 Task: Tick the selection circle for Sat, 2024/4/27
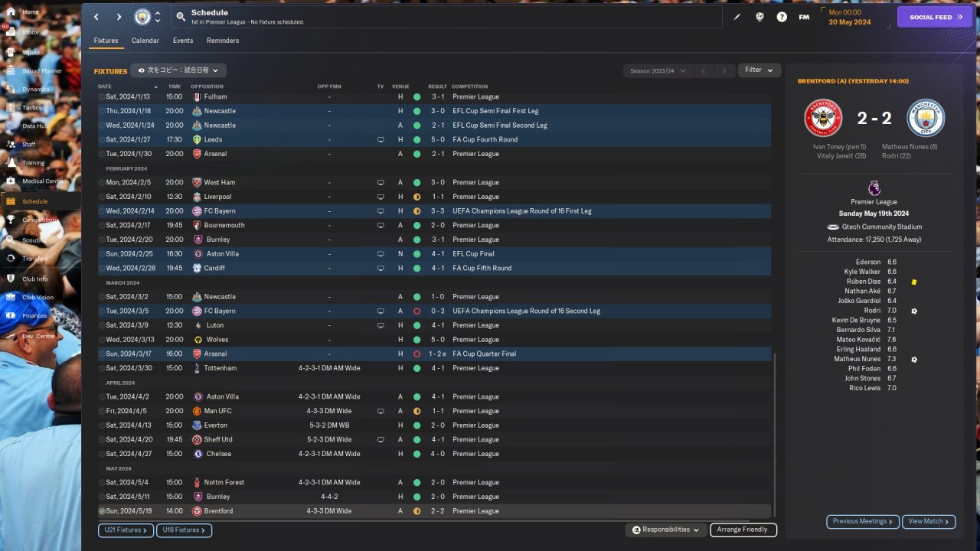(102, 454)
